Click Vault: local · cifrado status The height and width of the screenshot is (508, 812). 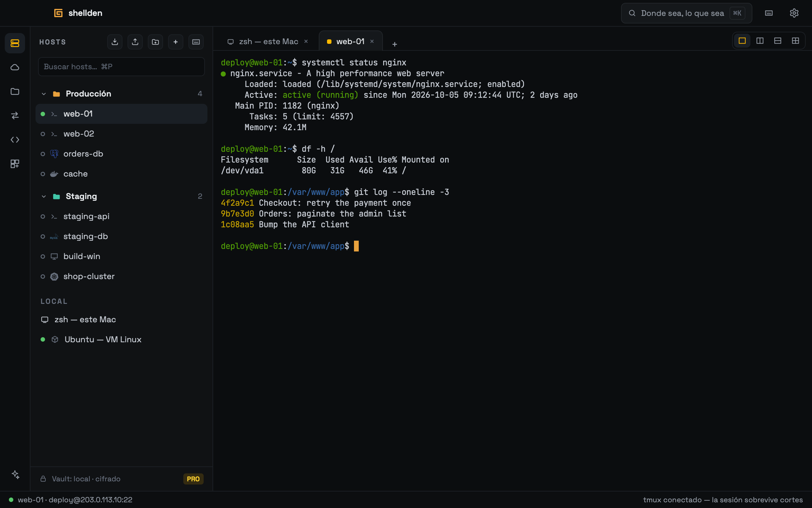tap(81, 479)
